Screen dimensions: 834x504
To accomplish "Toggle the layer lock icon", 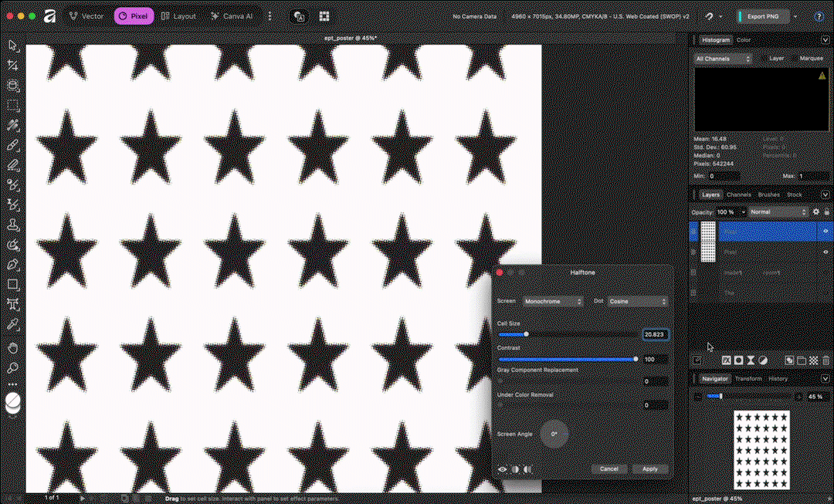I will point(826,211).
